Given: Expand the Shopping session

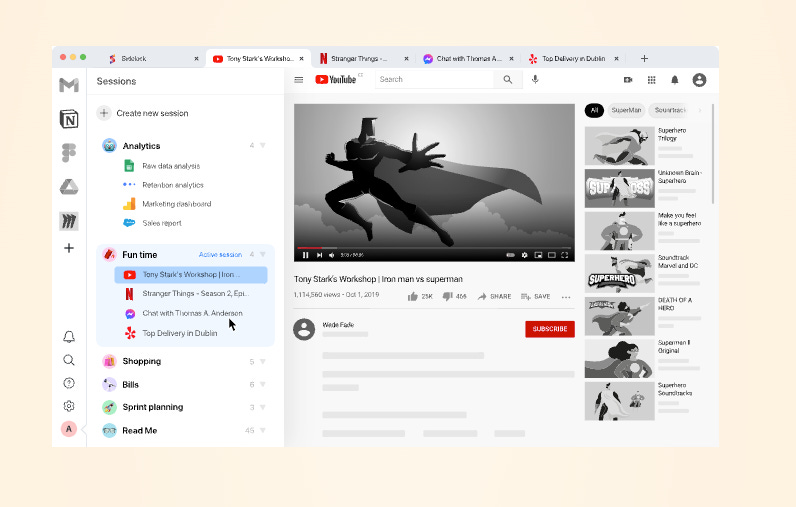Looking at the screenshot, I should tap(262, 361).
